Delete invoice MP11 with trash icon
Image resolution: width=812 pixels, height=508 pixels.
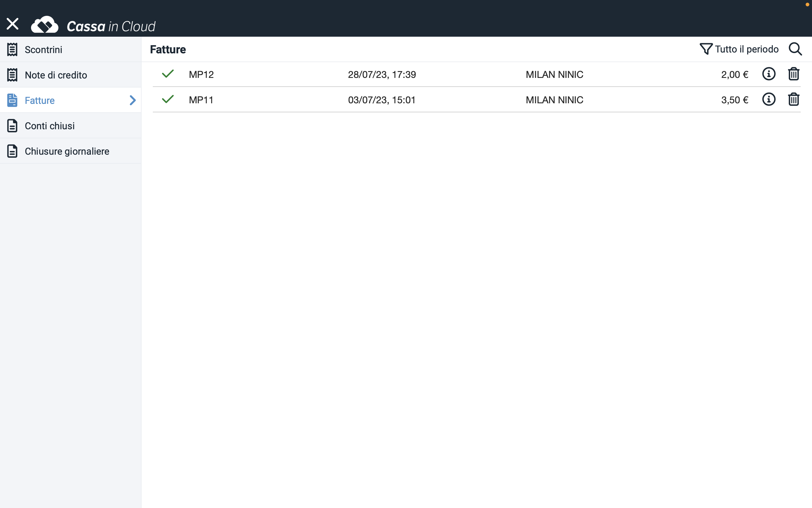[x=794, y=99]
